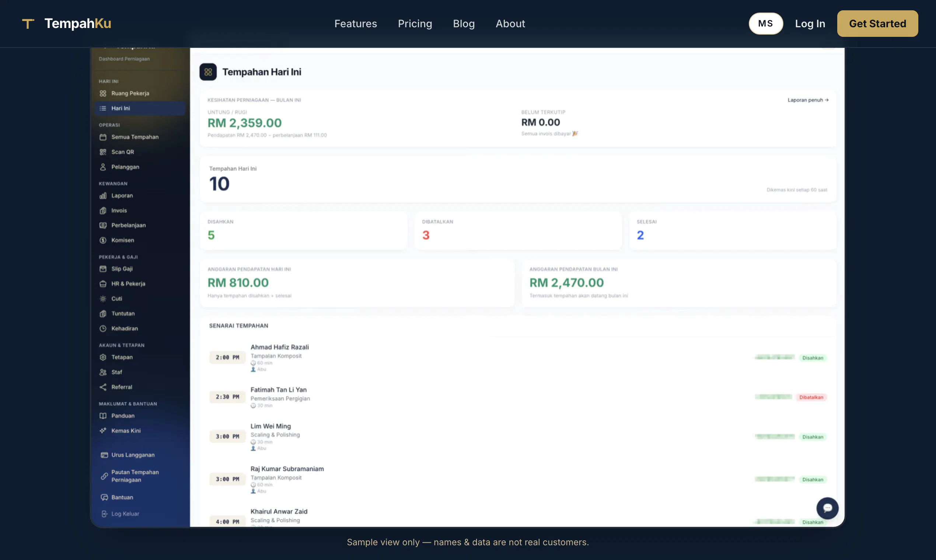Click the Raj Kumar Subramaniam booking name
This screenshot has width=936, height=560.
(287, 469)
